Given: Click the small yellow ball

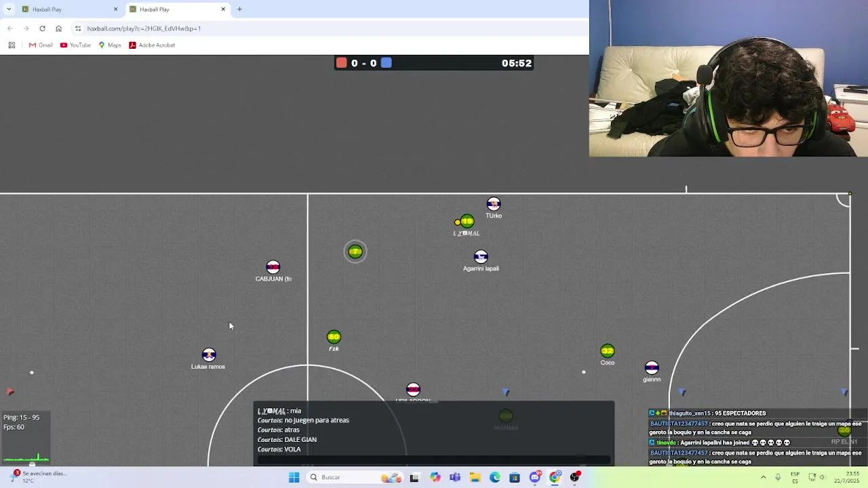Looking at the screenshot, I should pos(458,222).
